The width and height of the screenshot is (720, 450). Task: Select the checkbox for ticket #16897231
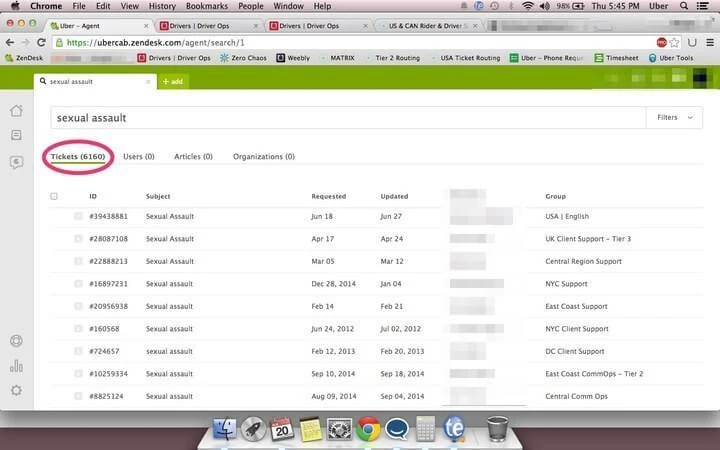point(78,284)
